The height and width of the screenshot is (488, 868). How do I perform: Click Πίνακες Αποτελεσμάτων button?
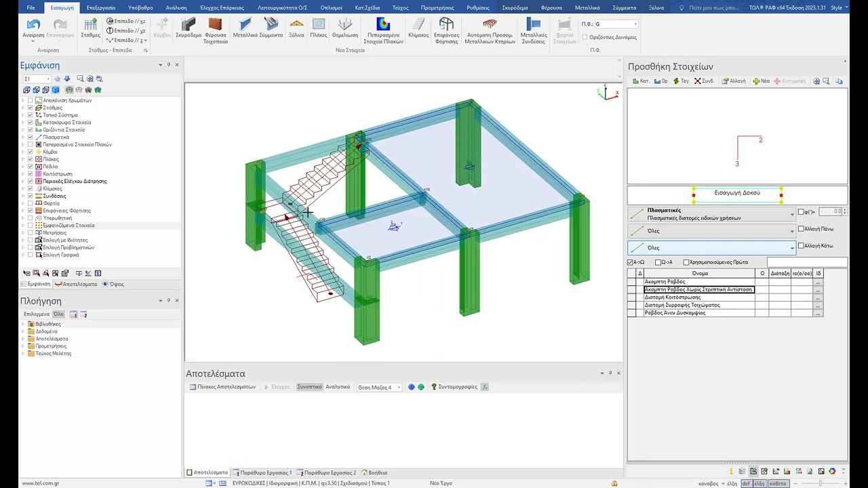pyautogui.click(x=222, y=387)
